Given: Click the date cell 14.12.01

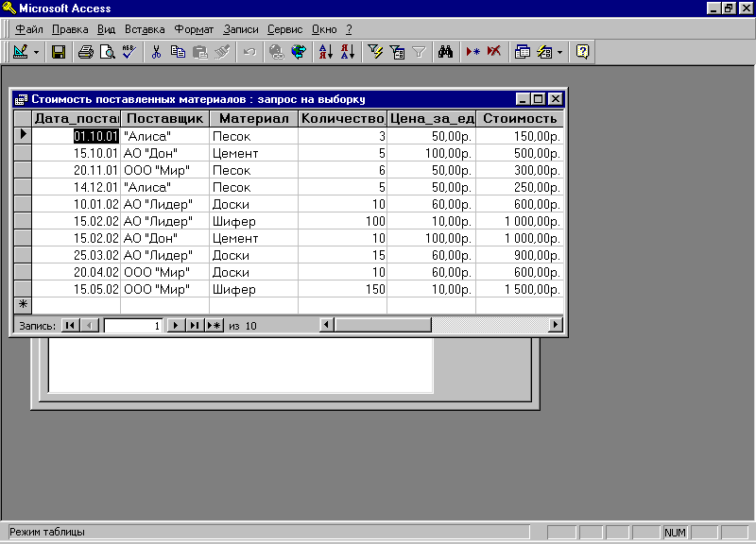Looking at the screenshot, I should (77, 187).
